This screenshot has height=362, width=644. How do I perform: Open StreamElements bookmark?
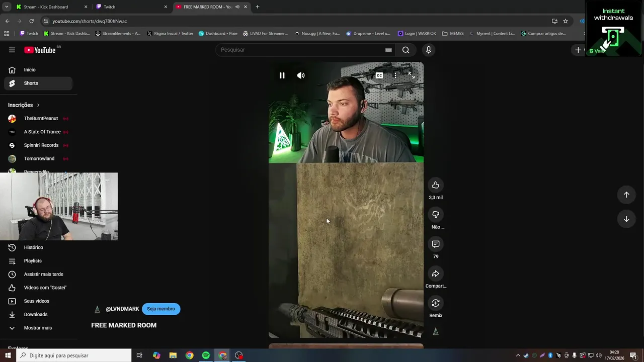click(118, 34)
